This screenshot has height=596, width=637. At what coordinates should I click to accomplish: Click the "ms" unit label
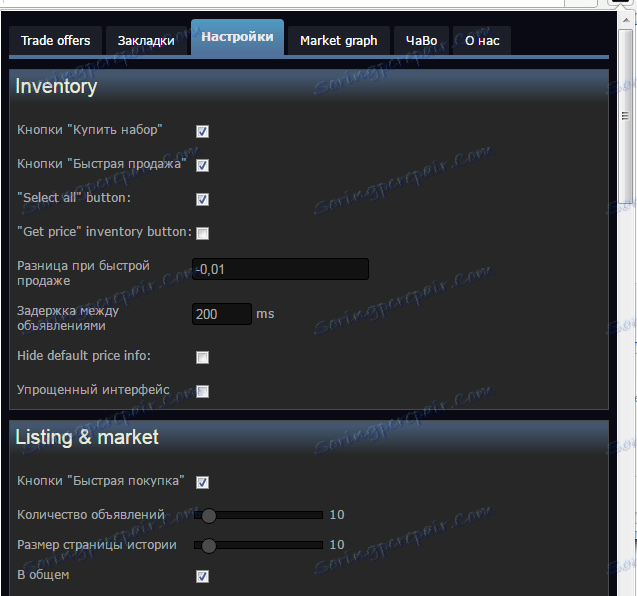(265, 314)
